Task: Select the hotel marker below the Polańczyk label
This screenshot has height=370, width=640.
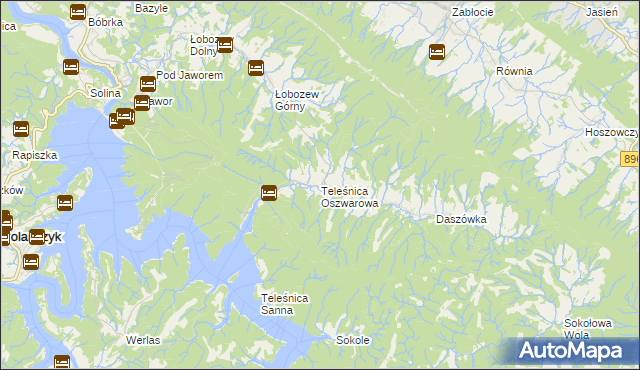Action: coord(31,261)
